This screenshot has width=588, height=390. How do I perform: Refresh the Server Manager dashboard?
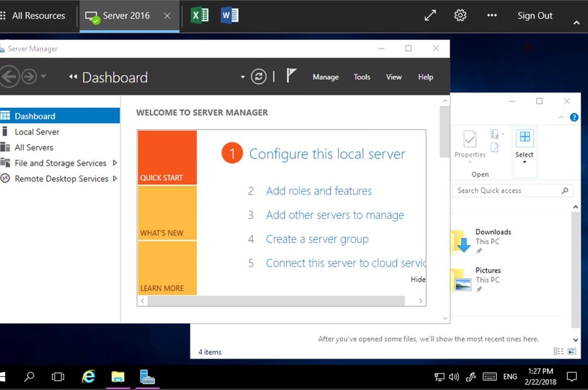(259, 76)
